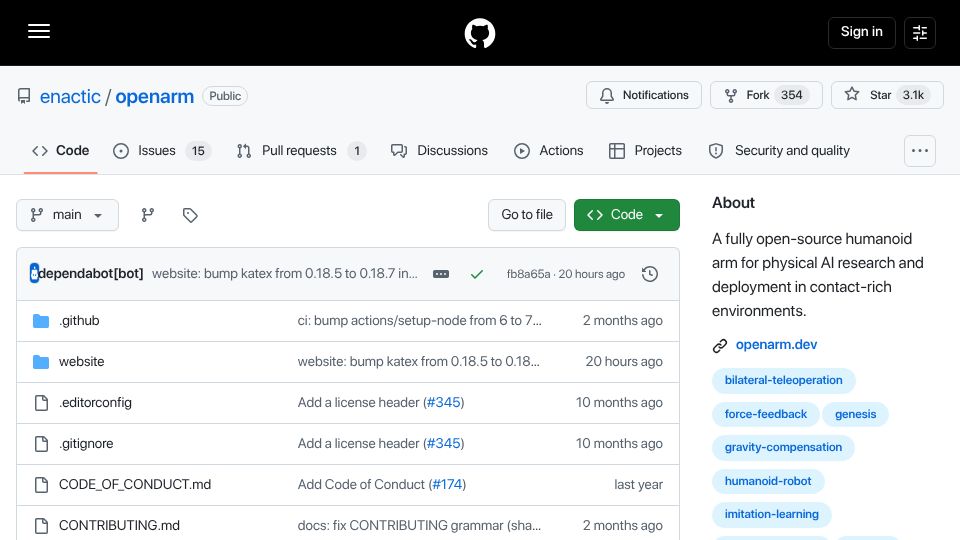The width and height of the screenshot is (960, 540).
Task: Open the green Code dropdown
Action: coord(626,215)
